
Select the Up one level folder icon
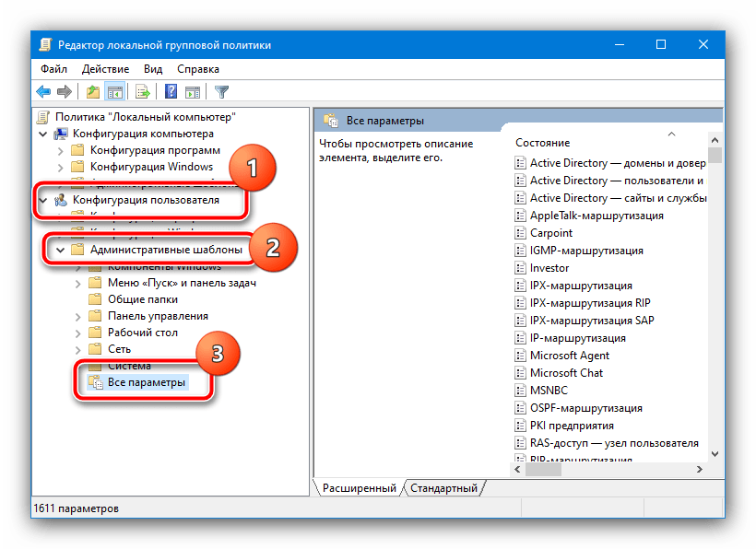(93, 91)
